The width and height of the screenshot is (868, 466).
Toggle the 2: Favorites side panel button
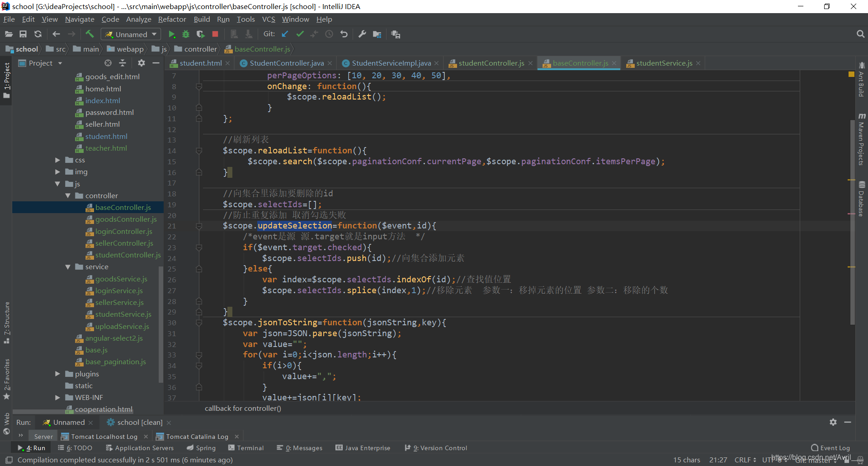click(x=6, y=379)
